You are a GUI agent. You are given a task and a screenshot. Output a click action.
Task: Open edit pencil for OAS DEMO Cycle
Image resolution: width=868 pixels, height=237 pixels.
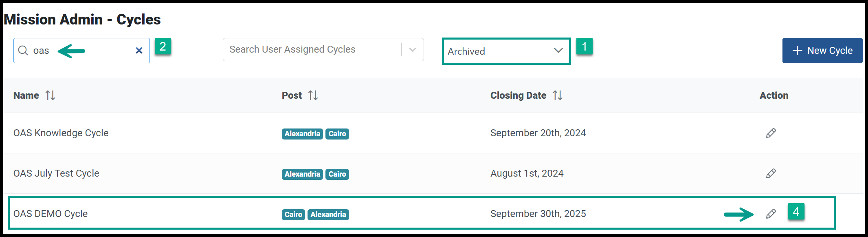pyautogui.click(x=771, y=214)
